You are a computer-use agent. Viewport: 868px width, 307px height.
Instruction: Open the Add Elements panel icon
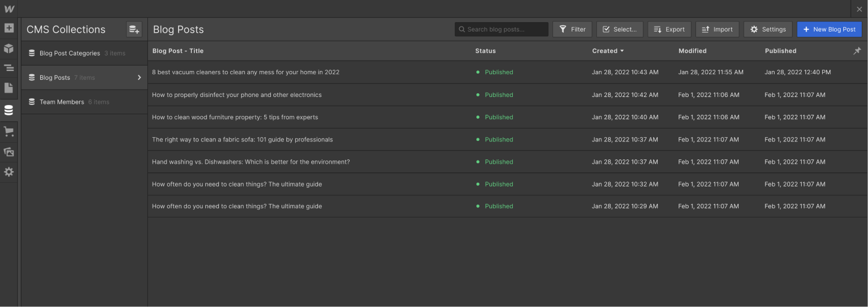point(9,28)
